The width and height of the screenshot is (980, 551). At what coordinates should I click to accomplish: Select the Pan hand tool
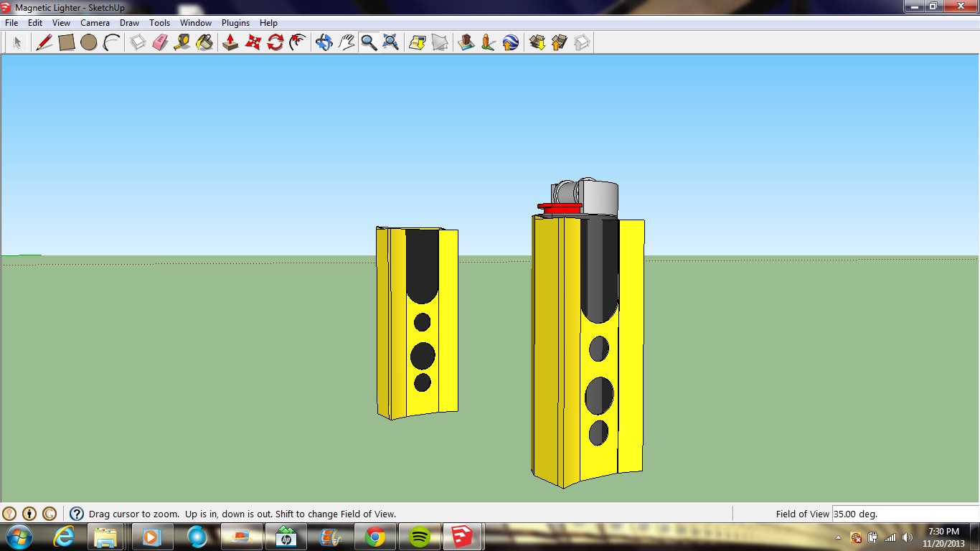coord(347,42)
